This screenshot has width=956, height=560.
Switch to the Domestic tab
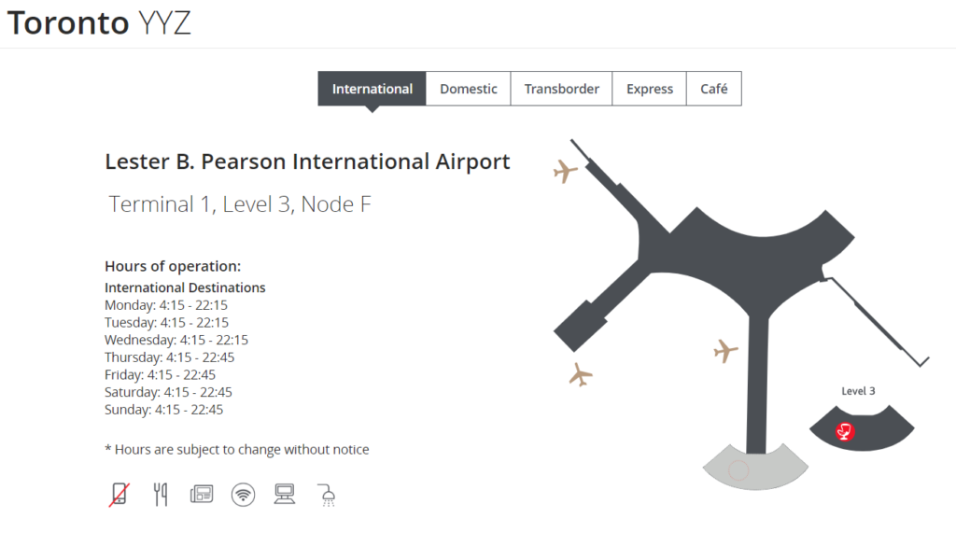point(469,89)
